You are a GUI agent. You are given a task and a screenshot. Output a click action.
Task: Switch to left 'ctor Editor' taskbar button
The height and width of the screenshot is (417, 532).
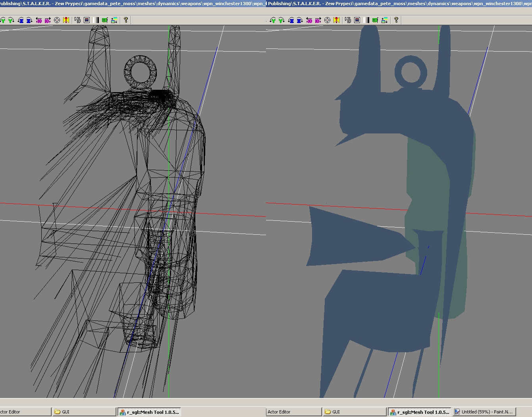(x=25, y=412)
